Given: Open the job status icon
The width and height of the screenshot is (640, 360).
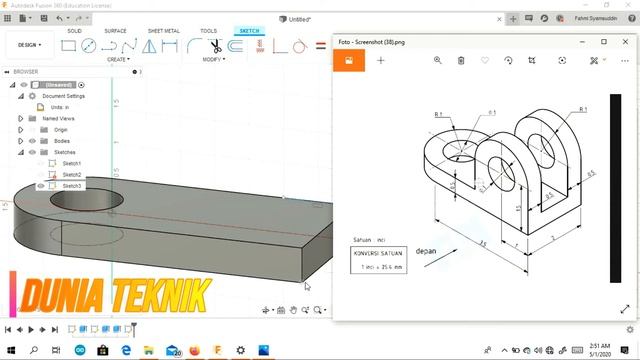Looking at the screenshot, I should pos(544,18).
